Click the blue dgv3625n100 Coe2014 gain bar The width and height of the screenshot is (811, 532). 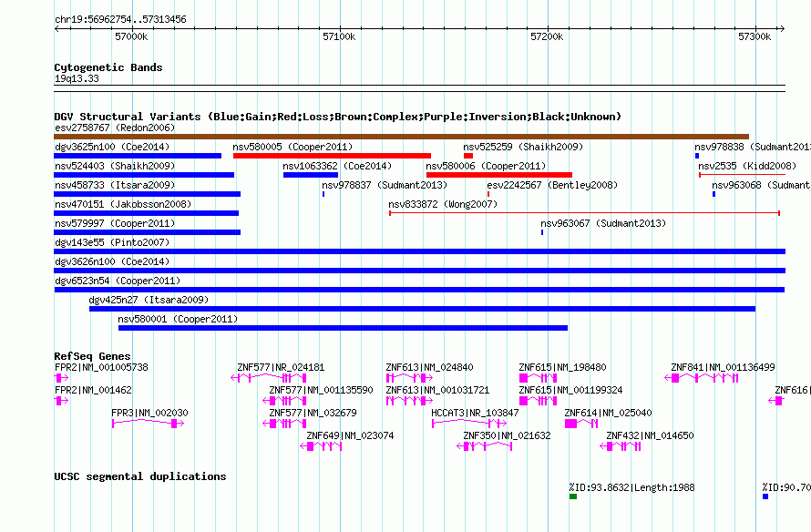[x=138, y=156]
